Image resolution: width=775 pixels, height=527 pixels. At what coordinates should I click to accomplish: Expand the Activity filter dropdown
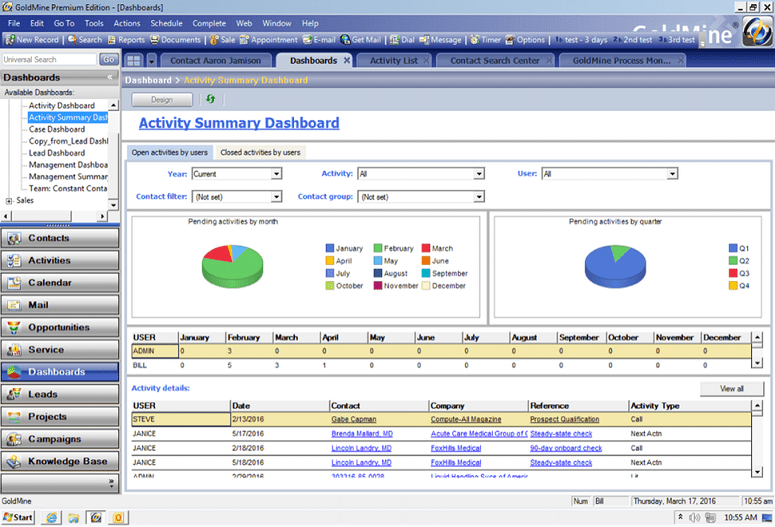(x=479, y=174)
